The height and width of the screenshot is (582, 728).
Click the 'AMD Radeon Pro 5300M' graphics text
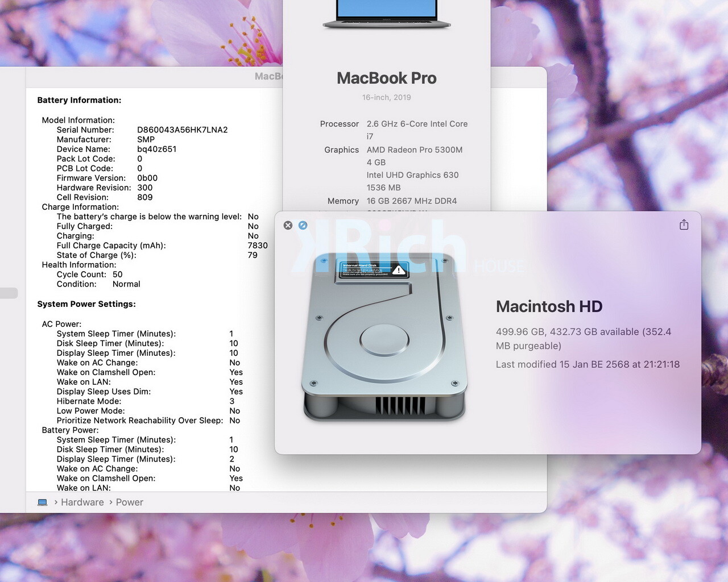415,150
